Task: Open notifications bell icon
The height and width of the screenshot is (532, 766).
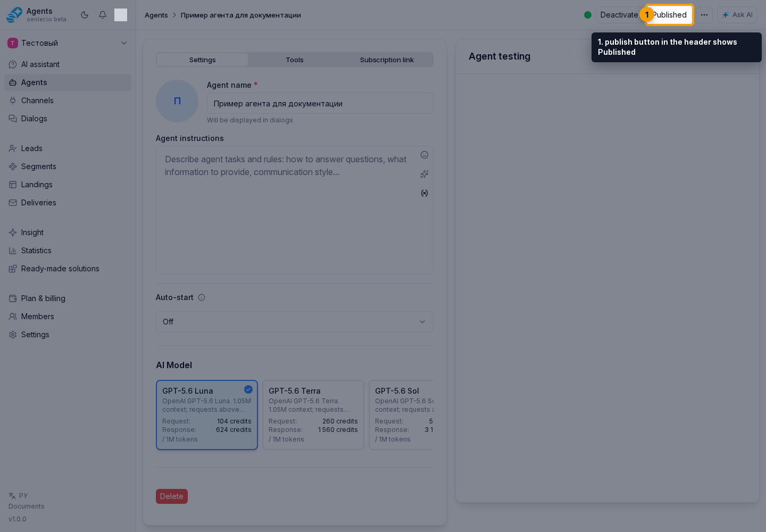Action: click(x=103, y=15)
